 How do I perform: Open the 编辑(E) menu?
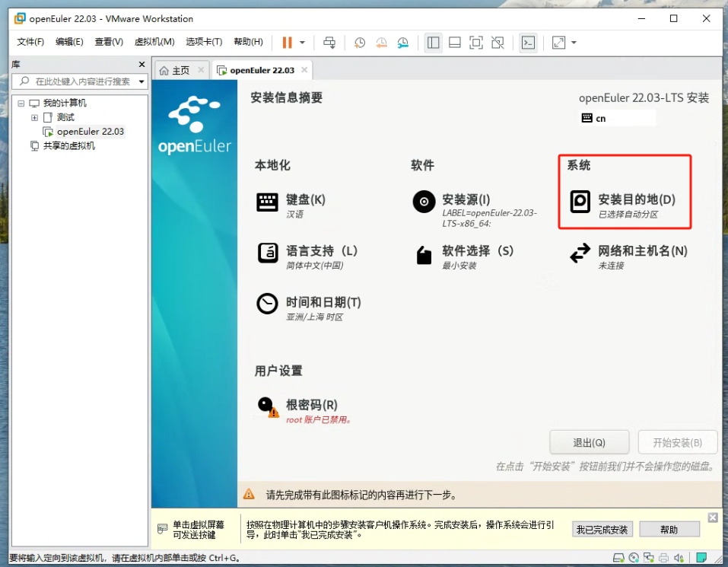coord(69,42)
